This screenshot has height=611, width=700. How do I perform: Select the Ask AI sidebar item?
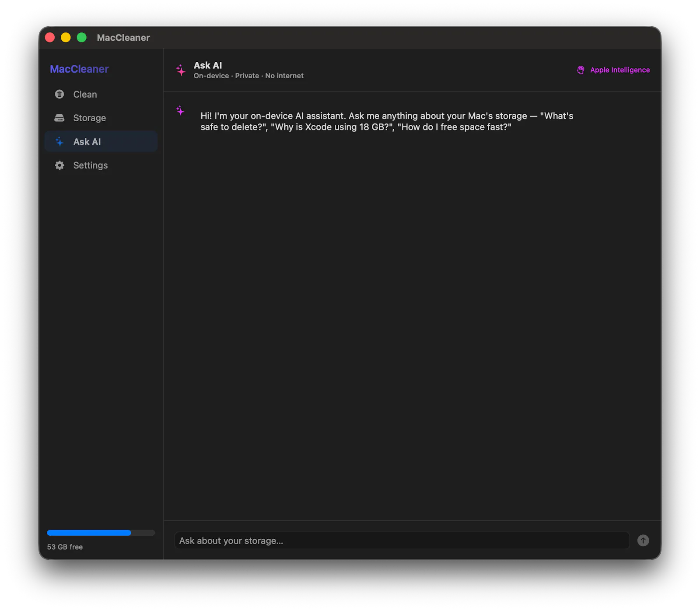coord(101,141)
